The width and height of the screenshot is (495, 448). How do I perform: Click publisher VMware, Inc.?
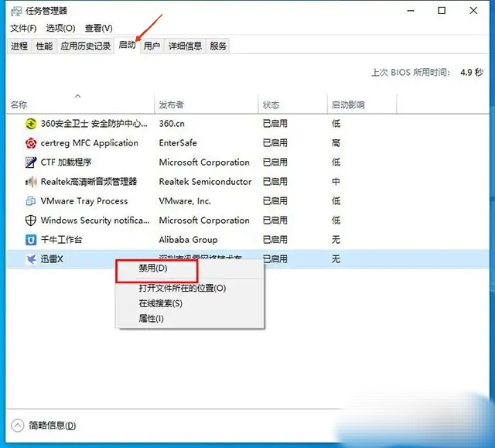click(x=185, y=201)
